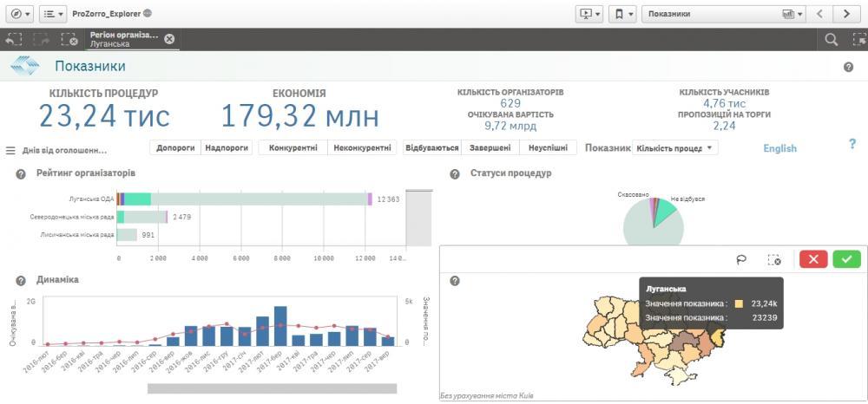
Task: Activate lasso selection on the map
Action: [x=741, y=259]
